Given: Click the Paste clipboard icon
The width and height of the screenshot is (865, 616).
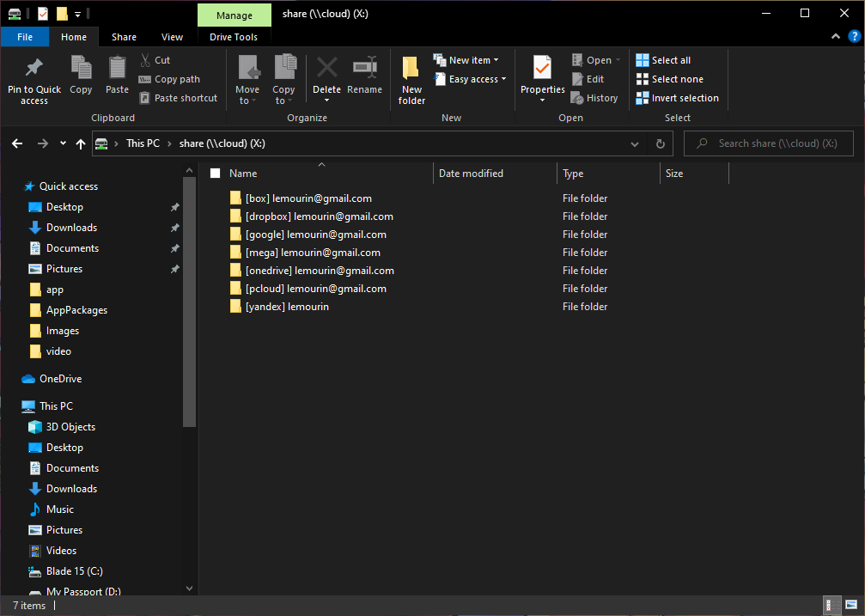Looking at the screenshot, I should 117,68.
